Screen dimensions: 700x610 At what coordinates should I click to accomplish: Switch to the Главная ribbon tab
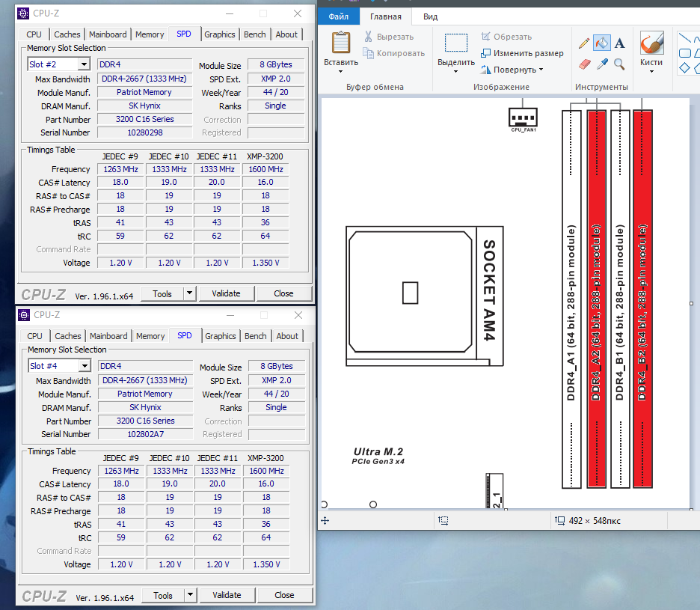386,16
